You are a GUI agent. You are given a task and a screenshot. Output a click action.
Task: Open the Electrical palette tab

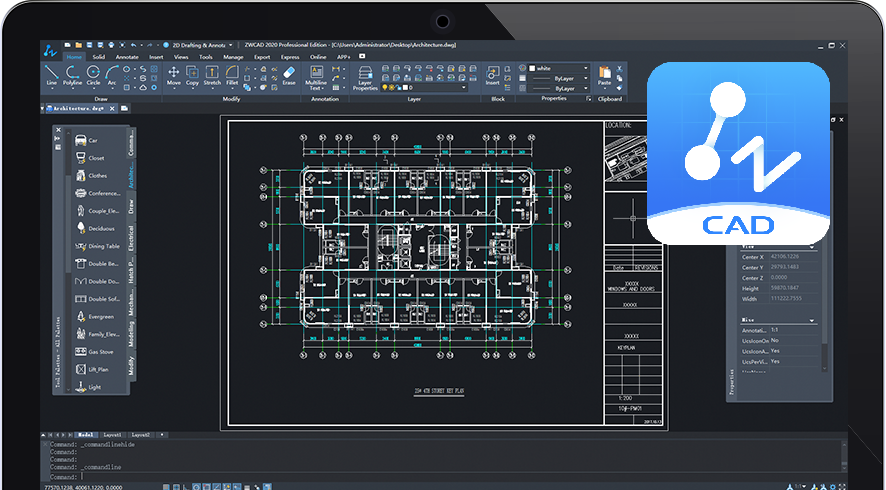pos(131,238)
